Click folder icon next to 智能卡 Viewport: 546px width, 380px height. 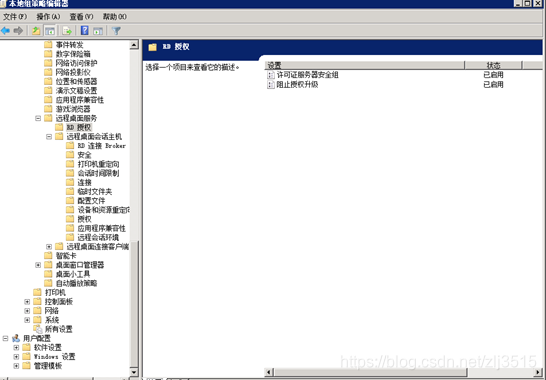(x=48, y=256)
